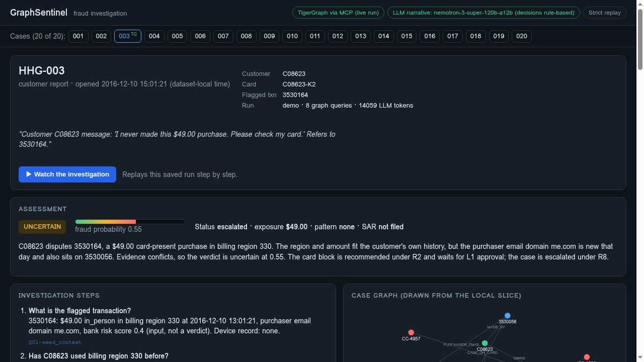The height and width of the screenshot is (362, 644).
Task: Click the 'Cases (20 of 20):' label
Action: [x=38, y=36]
